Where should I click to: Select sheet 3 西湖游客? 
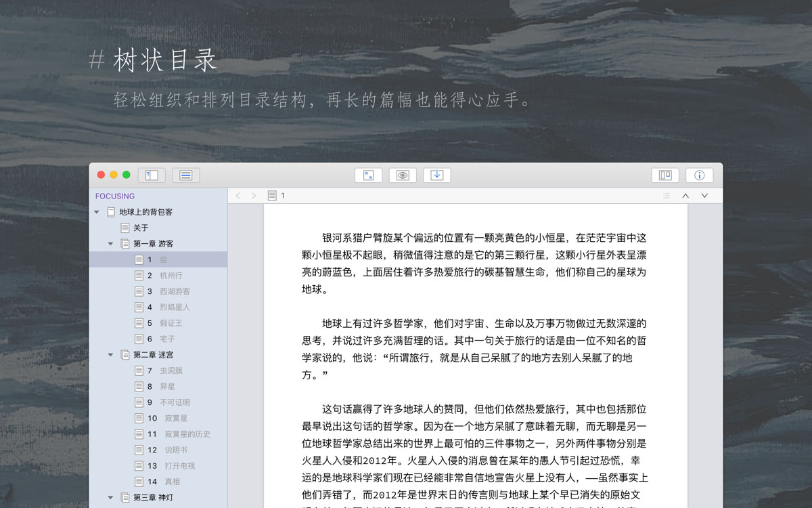[158, 291]
